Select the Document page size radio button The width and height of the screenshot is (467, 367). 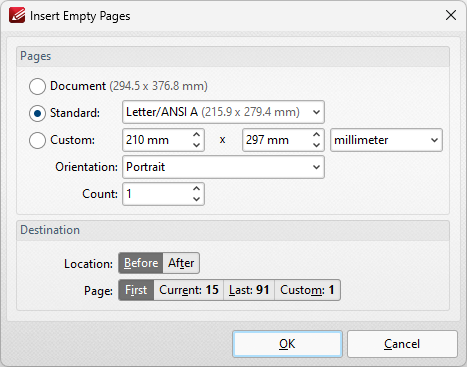[x=37, y=86]
